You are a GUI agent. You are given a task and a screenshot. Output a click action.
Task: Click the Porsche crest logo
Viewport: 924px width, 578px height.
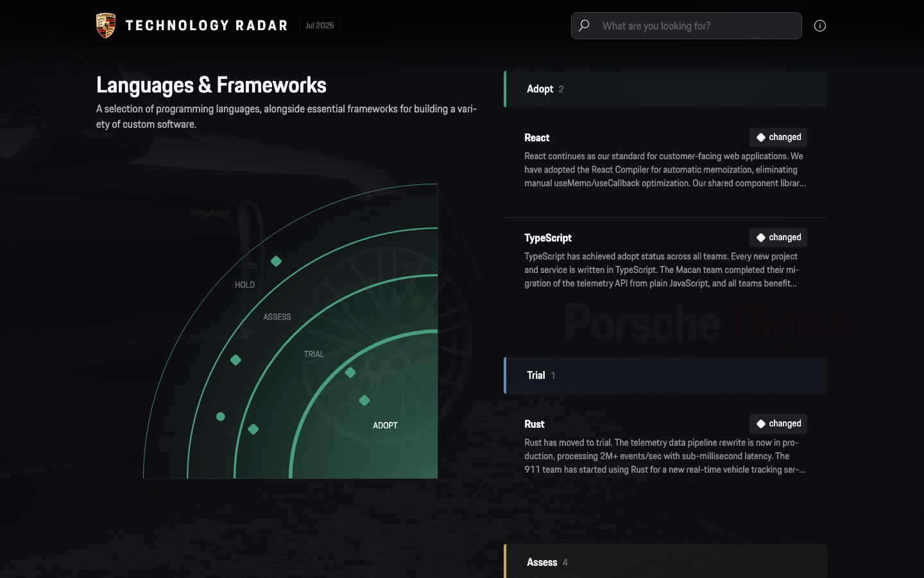click(106, 26)
